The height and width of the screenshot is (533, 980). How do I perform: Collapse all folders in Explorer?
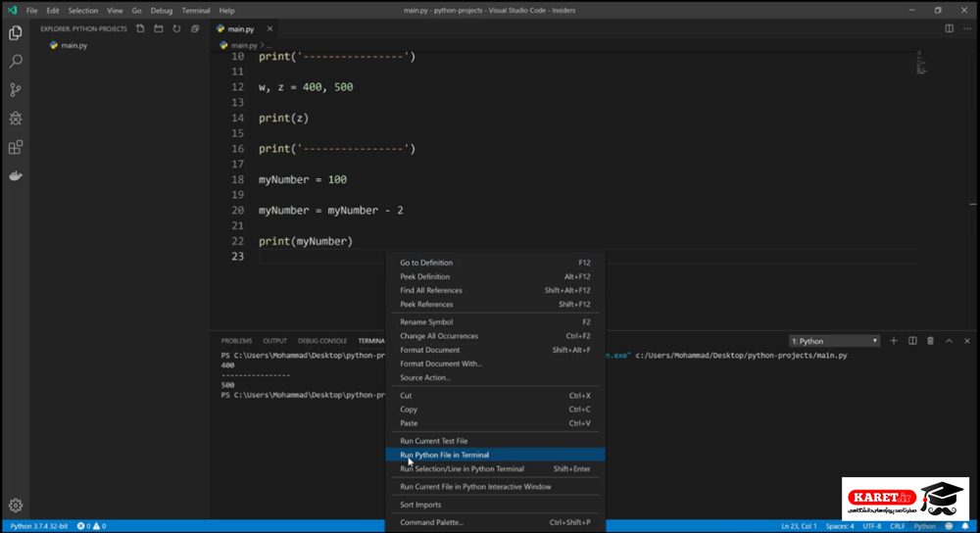coord(195,28)
